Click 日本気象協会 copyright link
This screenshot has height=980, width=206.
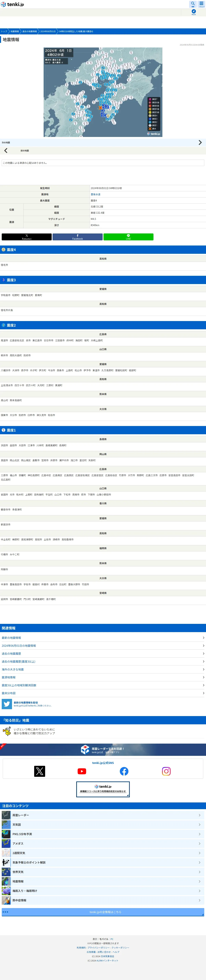point(107,956)
